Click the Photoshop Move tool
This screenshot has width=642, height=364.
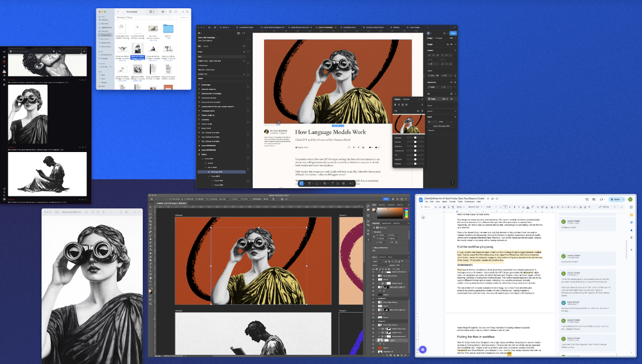(150, 206)
